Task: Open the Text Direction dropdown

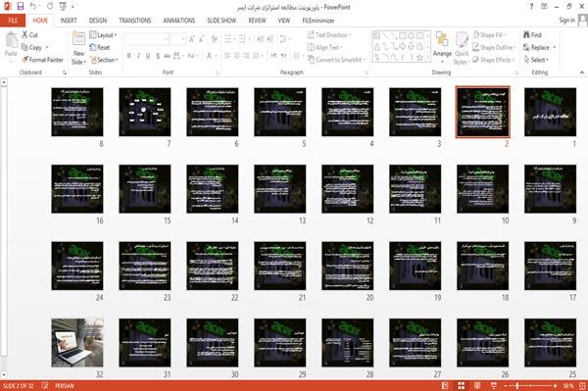Action: click(x=329, y=35)
